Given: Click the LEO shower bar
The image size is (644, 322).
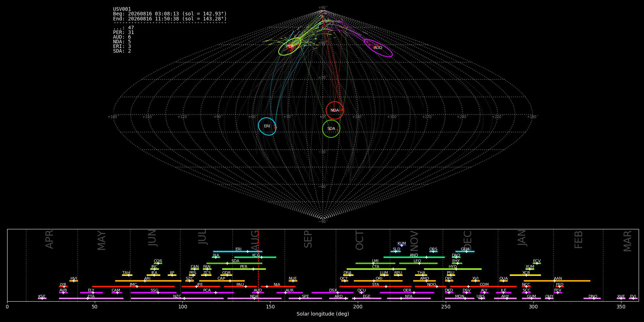Looking at the screenshot, I should [x=418, y=263].
